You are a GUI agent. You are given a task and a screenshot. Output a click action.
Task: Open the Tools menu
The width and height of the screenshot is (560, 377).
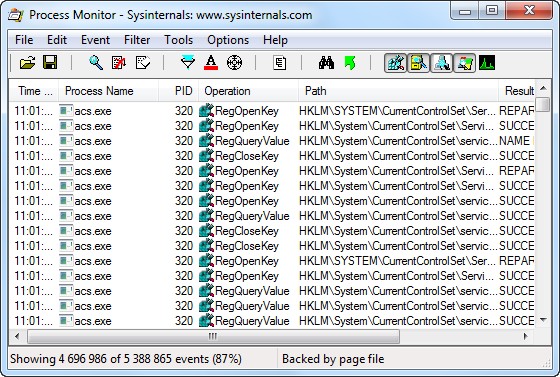tap(178, 40)
